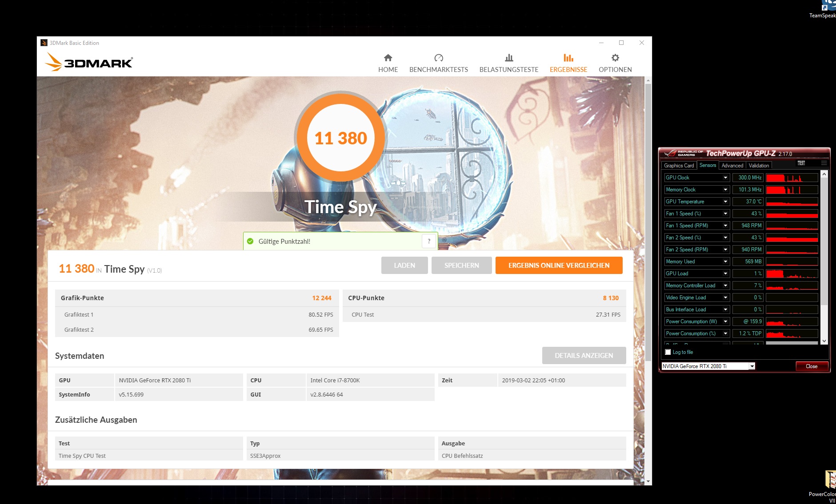
Task: Click the CPU-Punkte score 8 130
Action: pos(611,298)
